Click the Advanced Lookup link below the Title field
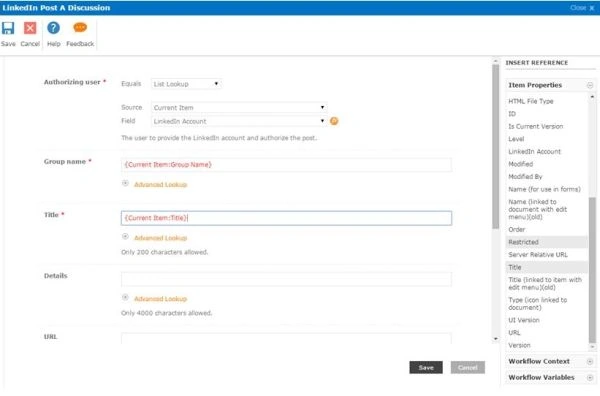 pos(161,238)
